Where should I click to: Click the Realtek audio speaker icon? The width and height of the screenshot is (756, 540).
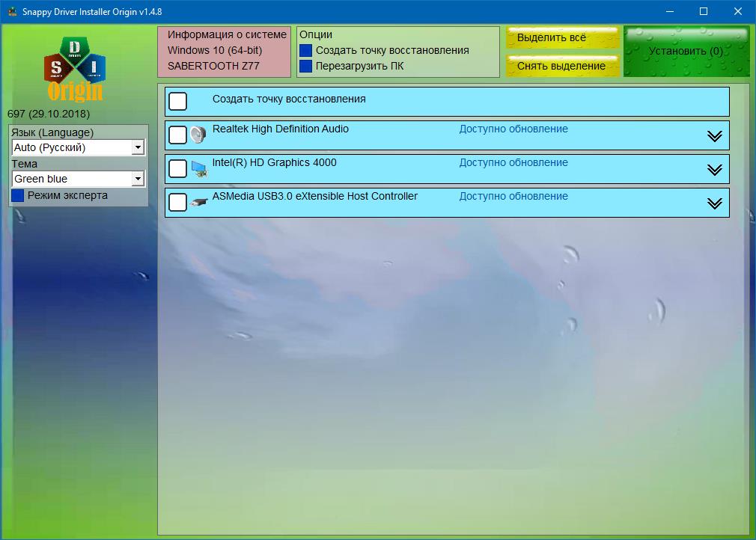point(198,135)
